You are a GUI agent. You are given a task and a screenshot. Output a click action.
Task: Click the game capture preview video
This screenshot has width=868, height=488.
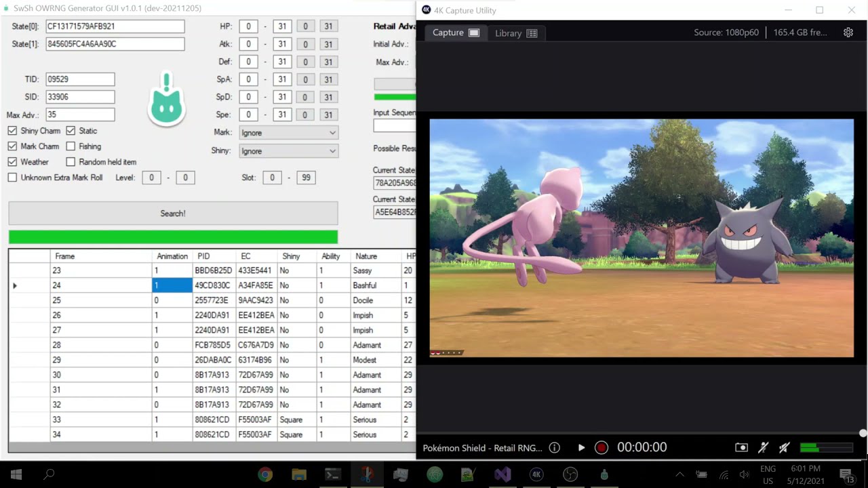tap(642, 238)
